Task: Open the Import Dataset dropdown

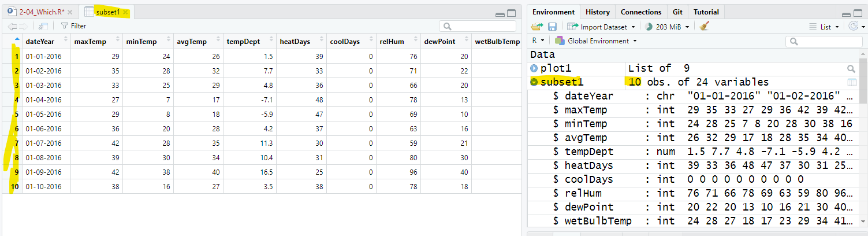Action: (x=601, y=27)
